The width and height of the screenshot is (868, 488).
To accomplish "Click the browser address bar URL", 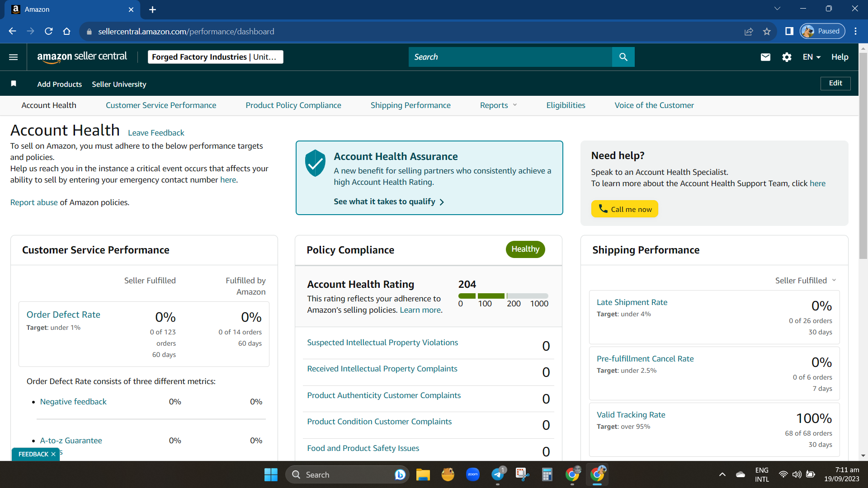I will point(186,32).
